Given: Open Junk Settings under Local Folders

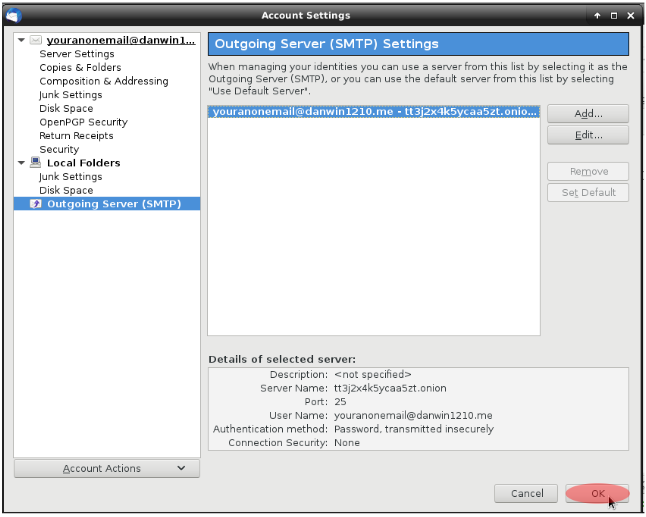Looking at the screenshot, I should coord(71,177).
